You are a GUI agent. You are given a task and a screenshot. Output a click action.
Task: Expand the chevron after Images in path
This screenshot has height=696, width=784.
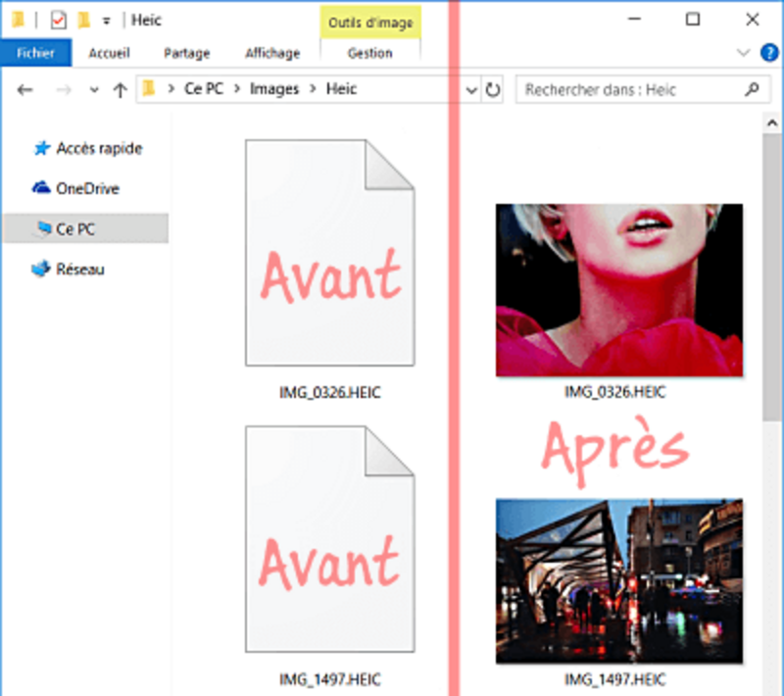[x=313, y=89]
